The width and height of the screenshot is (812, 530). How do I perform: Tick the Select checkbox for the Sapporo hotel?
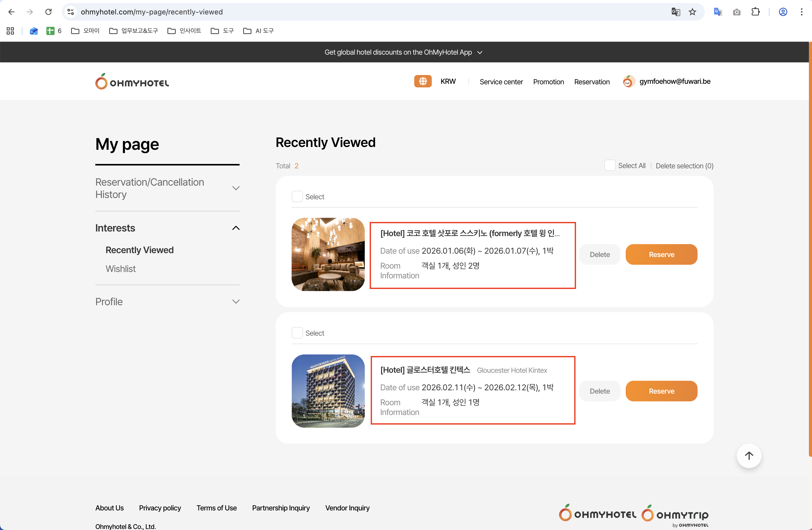coord(297,197)
